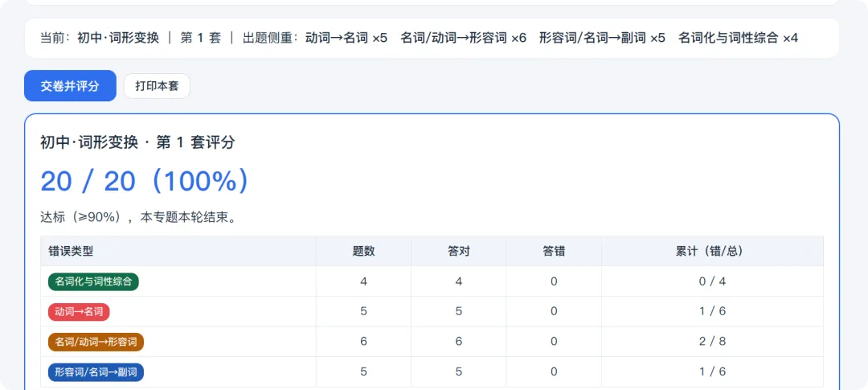Click 答对 value 5 in 形容词/名词→副词 row

pos(459,372)
